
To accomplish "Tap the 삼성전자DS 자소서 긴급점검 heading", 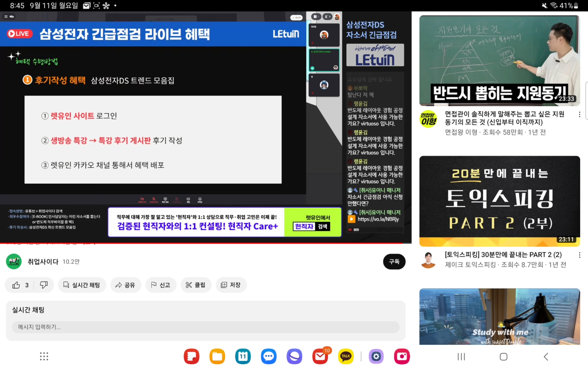I will (371, 30).
